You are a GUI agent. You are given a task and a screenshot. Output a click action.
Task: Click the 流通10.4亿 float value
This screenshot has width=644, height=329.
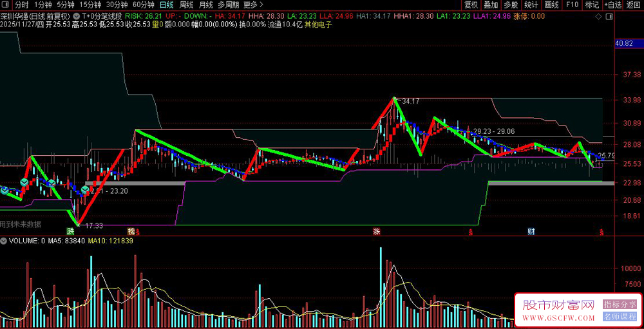coord(285,24)
